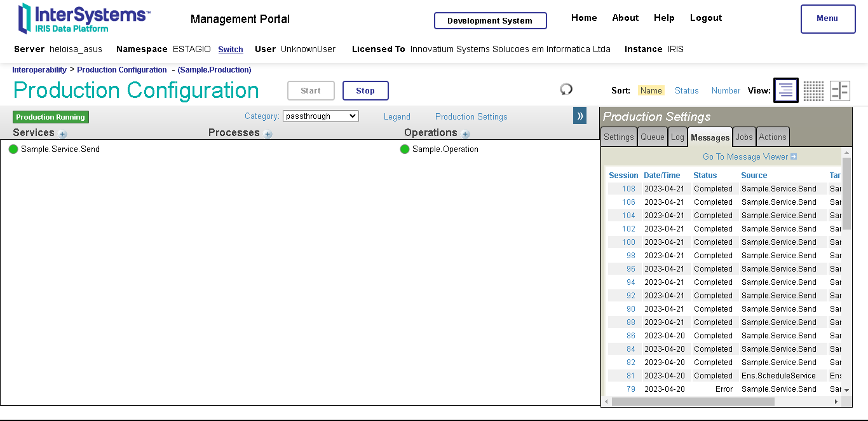
Task: Add a new Operation with plus icon
Action: click(x=466, y=134)
